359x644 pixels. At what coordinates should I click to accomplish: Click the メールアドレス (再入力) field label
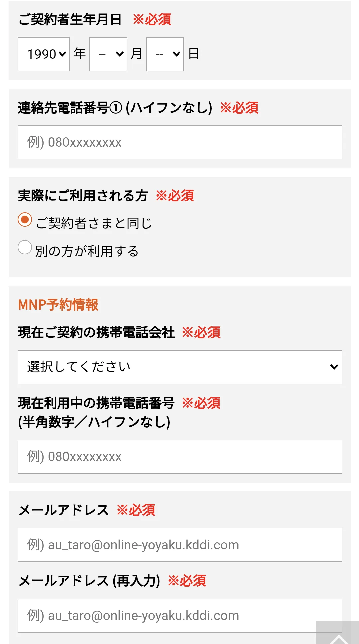pyautogui.click(x=89, y=581)
